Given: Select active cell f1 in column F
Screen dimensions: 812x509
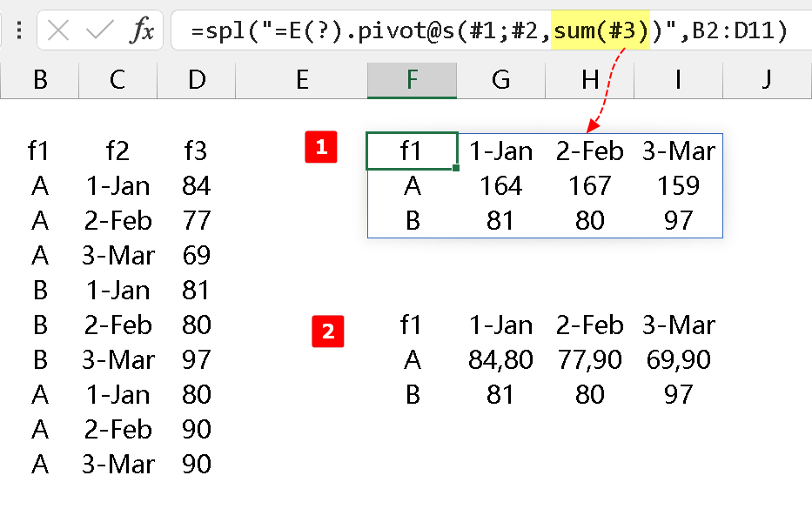Looking at the screenshot, I should tap(412, 151).
